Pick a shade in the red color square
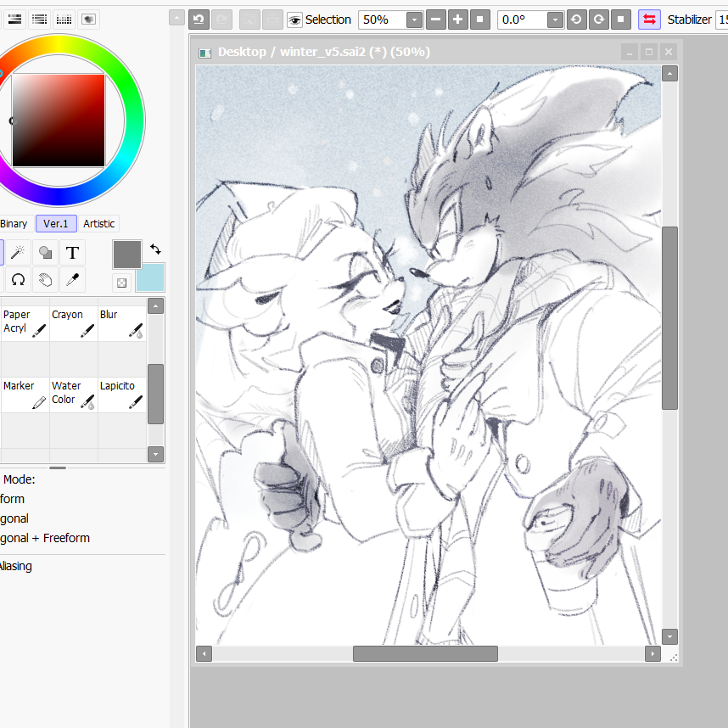 pyautogui.click(x=59, y=120)
